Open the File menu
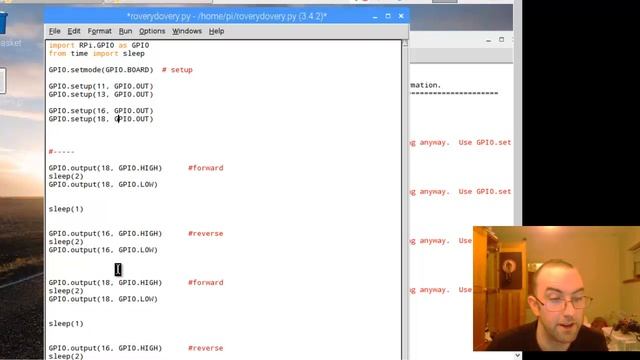 pos(54,31)
